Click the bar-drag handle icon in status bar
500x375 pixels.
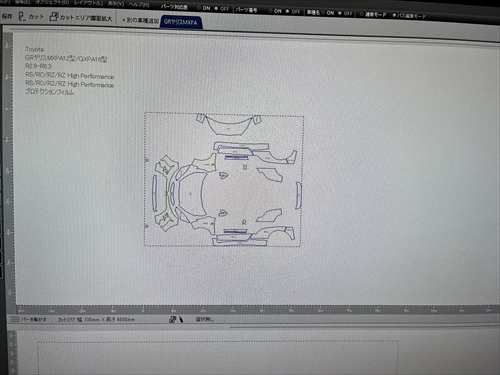pyautogui.click(x=15, y=319)
